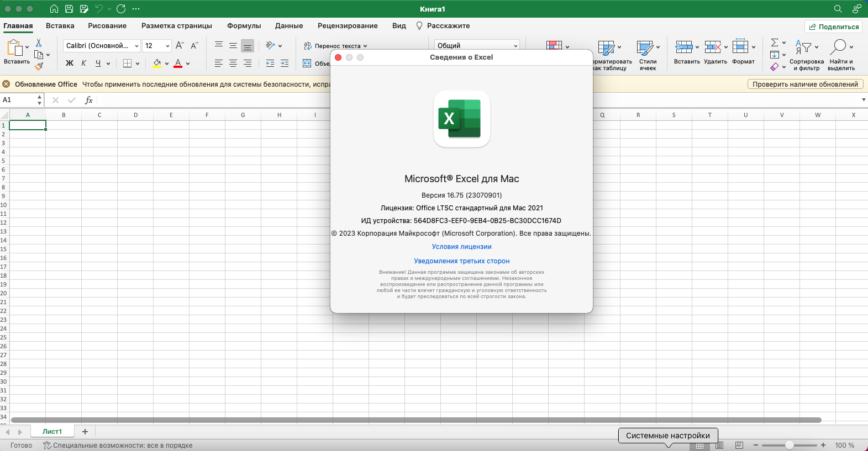The image size is (868, 451).
Task: Click the Borders icon in ribbon
Action: click(127, 63)
